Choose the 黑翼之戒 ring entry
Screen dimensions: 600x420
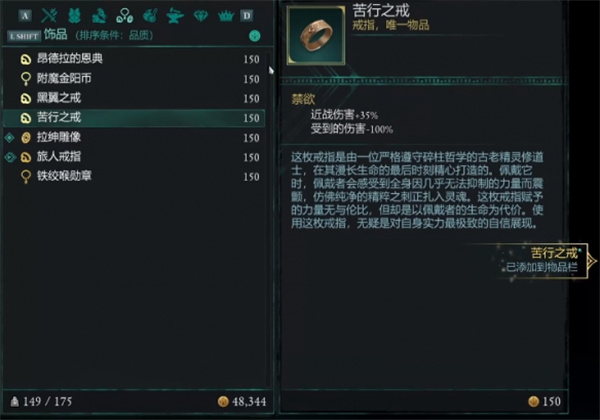point(134,98)
